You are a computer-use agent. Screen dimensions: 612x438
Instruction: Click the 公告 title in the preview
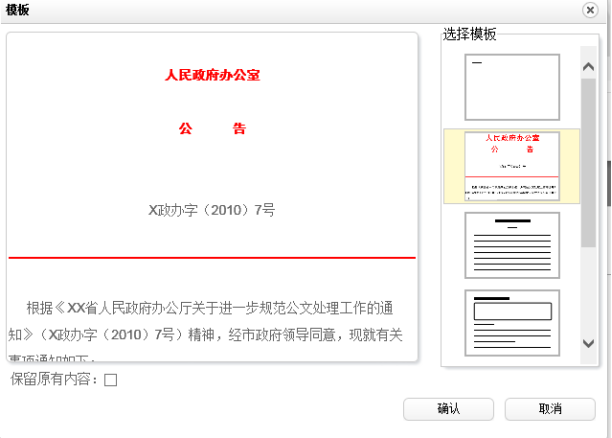(x=212, y=129)
